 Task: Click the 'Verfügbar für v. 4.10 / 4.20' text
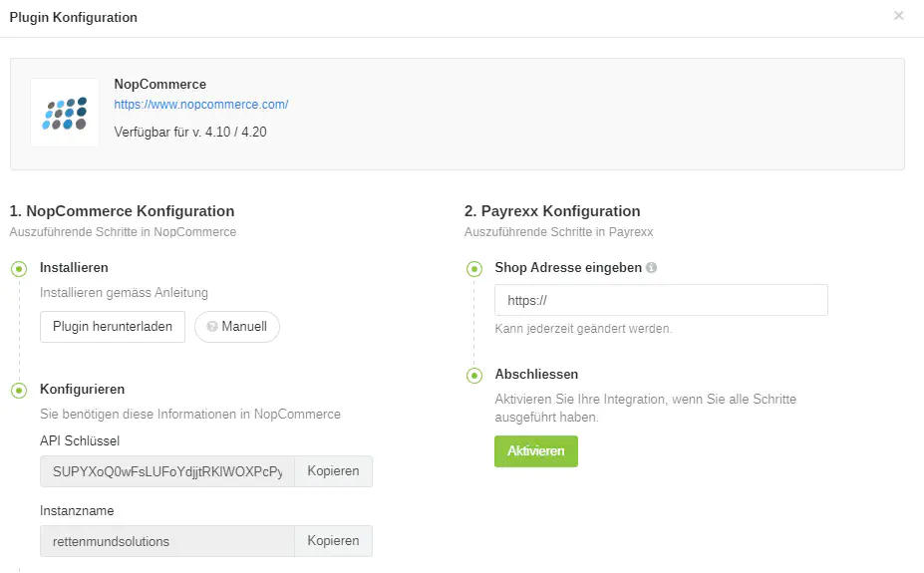189,132
